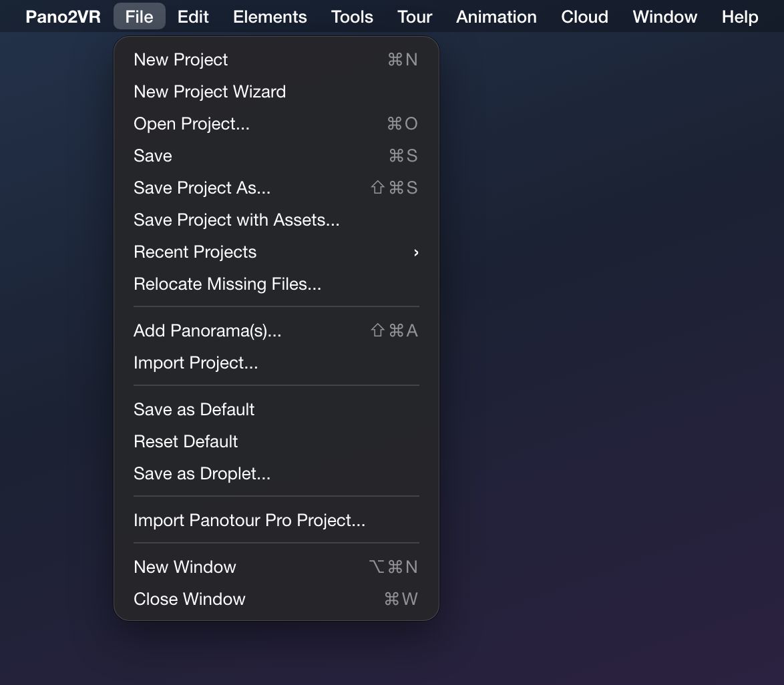
Task: Open the Edit menu
Action: coord(193,17)
